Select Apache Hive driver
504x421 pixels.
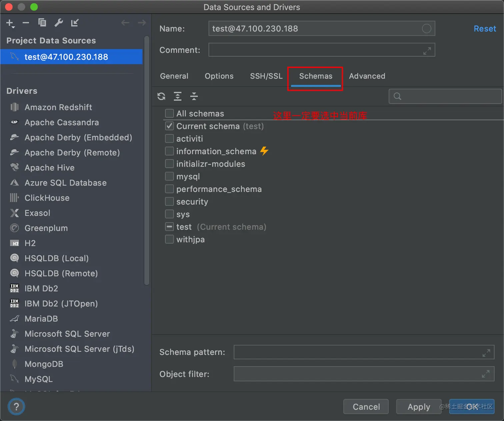pos(49,168)
